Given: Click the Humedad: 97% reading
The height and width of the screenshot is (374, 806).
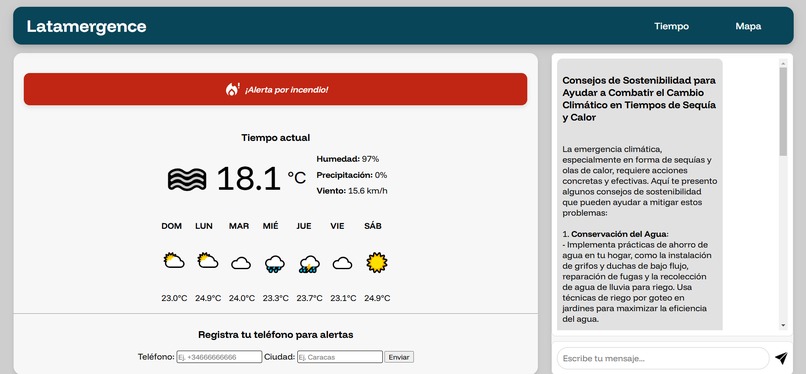Looking at the screenshot, I should pos(347,159).
